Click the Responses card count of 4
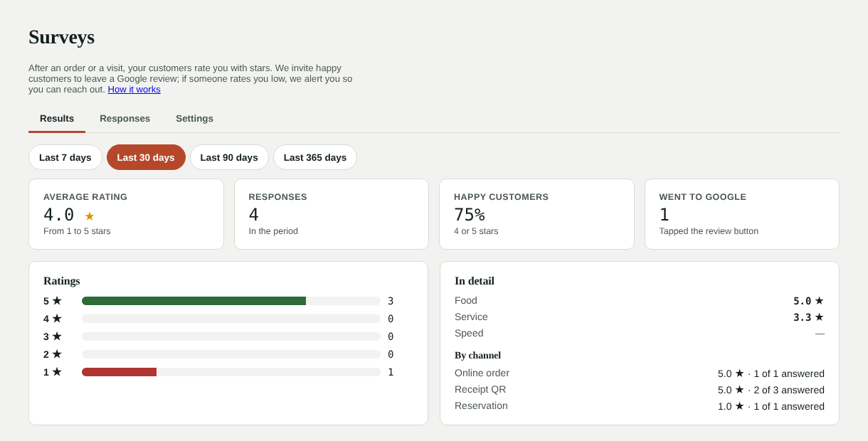Viewport: 868px width, 441px height. (254, 215)
